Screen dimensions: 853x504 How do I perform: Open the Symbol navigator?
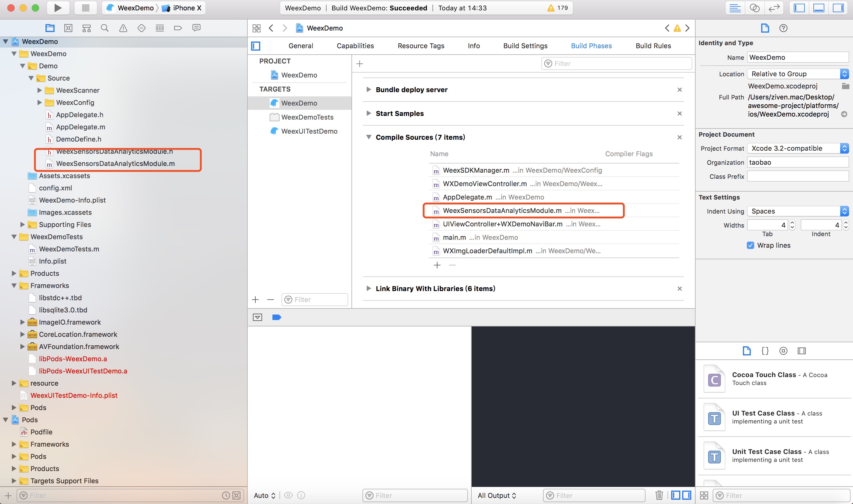click(87, 28)
